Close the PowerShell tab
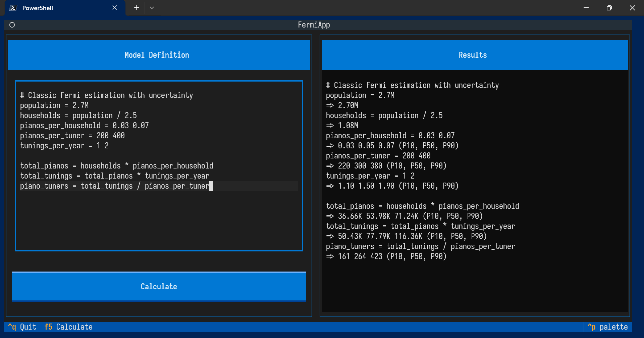Image resolution: width=644 pixels, height=338 pixels. (x=115, y=8)
